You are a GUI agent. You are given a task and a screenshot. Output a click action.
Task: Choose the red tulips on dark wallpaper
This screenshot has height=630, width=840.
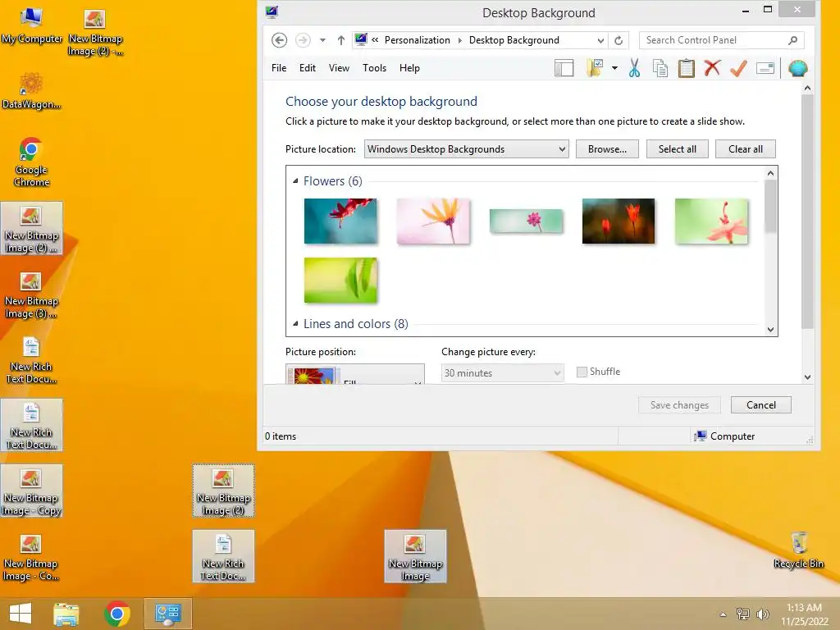(x=619, y=221)
